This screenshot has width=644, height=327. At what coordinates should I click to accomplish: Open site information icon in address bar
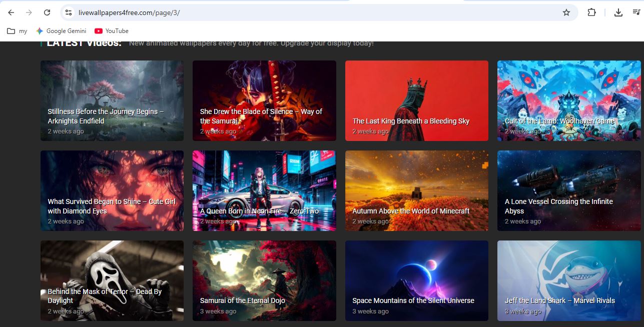coord(69,12)
